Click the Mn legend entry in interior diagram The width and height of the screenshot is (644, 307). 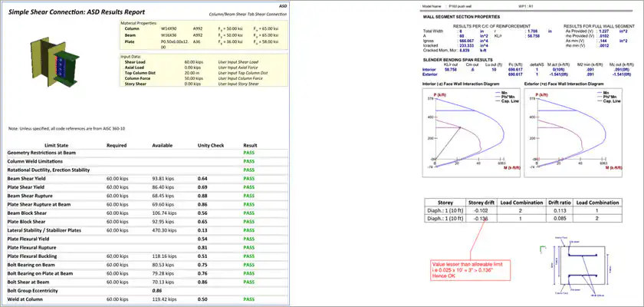(503, 93)
